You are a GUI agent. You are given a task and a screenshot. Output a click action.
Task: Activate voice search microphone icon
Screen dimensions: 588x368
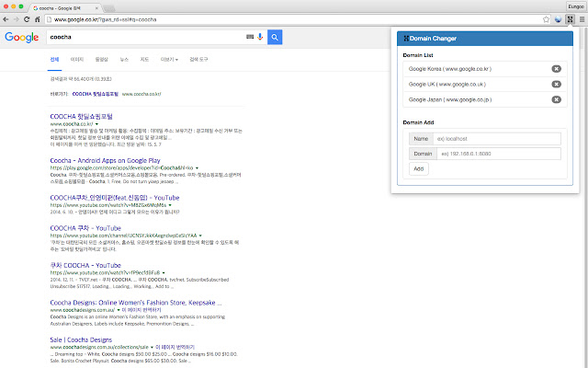click(x=260, y=37)
